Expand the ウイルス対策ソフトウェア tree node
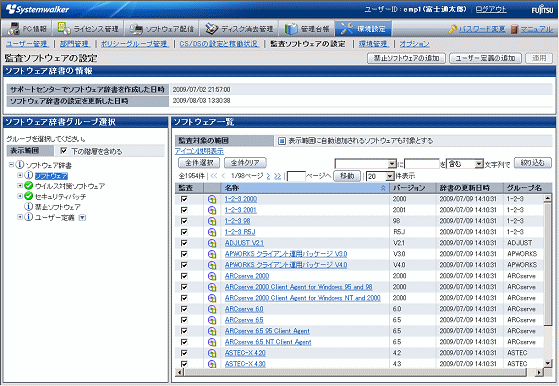Screen dimensions: 559x386 point(20,186)
